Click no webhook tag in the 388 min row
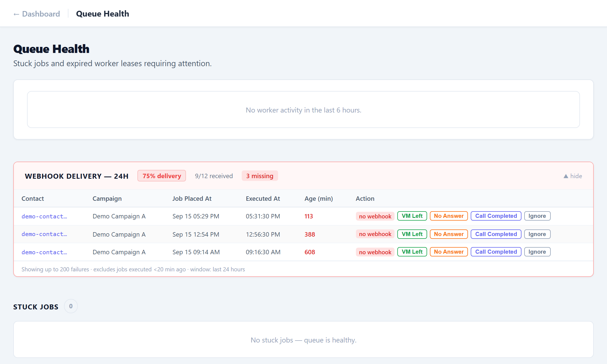Image resolution: width=607 pixels, height=364 pixels. coord(375,234)
